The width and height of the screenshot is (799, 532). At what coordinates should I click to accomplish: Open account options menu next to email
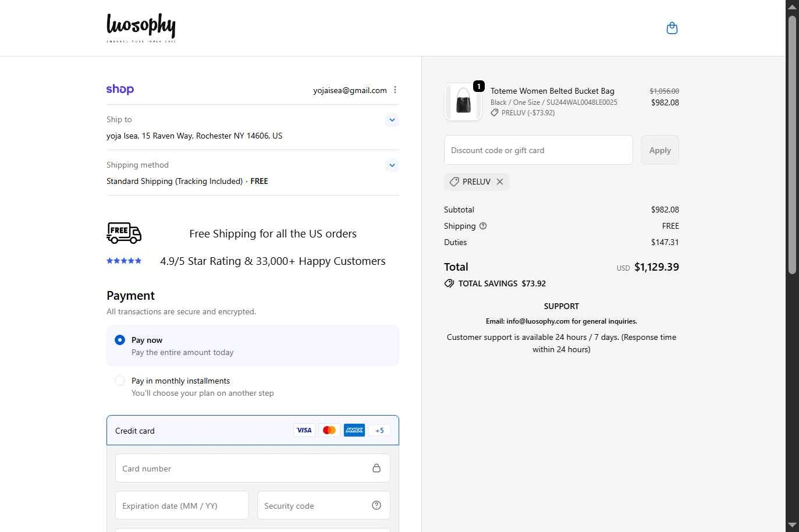[x=395, y=90]
